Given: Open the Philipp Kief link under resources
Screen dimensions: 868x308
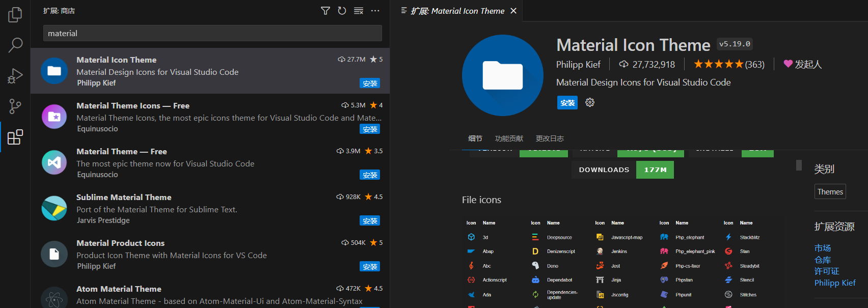Looking at the screenshot, I should (x=835, y=283).
